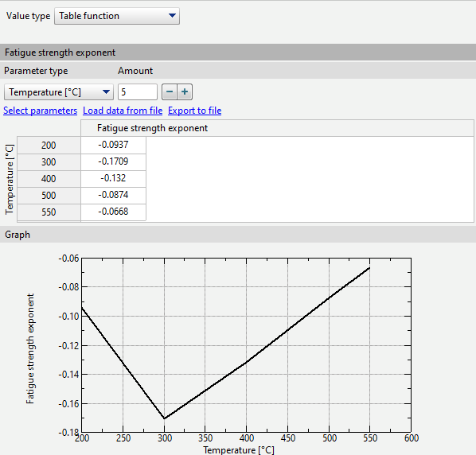
Task: Select the cell with value -0.0668
Action: click(x=113, y=212)
